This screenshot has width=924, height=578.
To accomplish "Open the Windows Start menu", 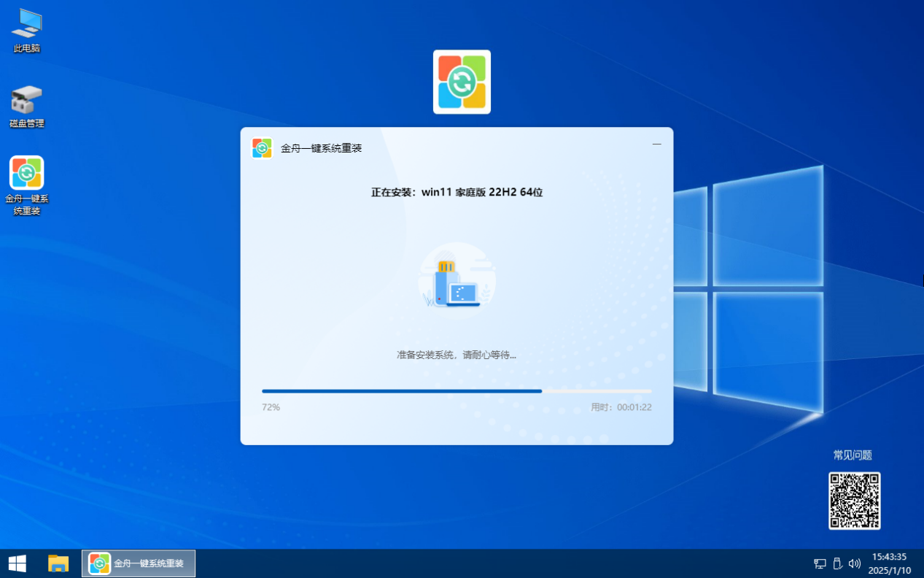I will (17, 563).
